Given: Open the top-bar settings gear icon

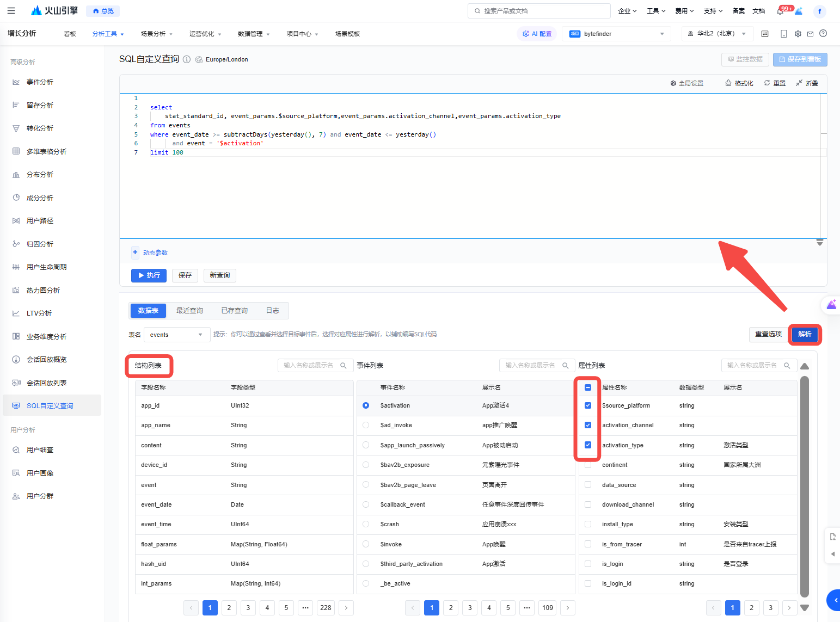Looking at the screenshot, I should tap(798, 34).
